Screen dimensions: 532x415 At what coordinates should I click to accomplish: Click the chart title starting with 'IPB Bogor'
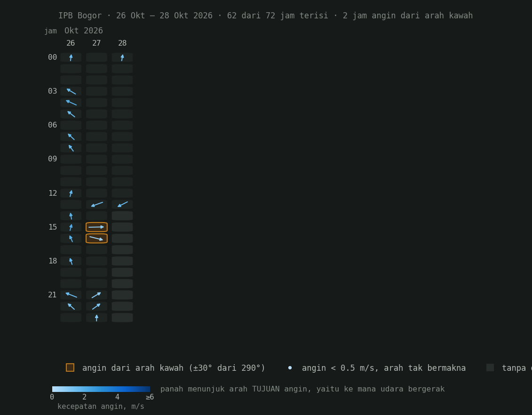266,16
